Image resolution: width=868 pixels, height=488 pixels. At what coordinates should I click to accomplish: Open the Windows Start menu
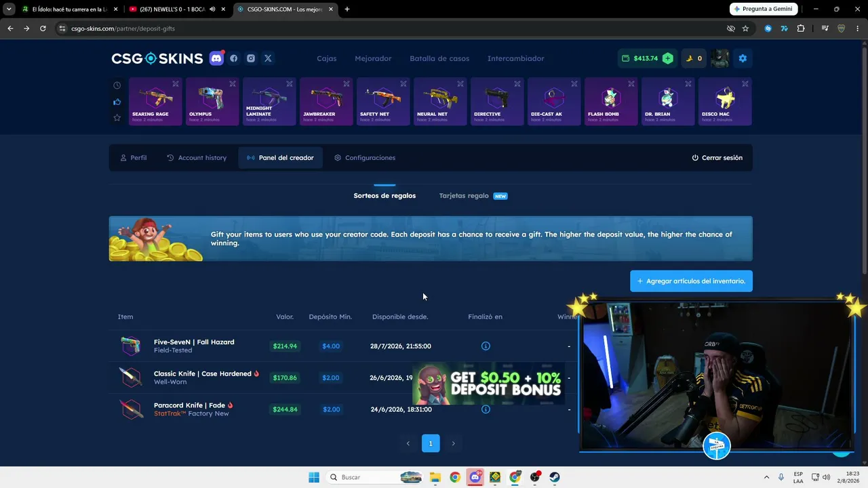click(x=314, y=477)
